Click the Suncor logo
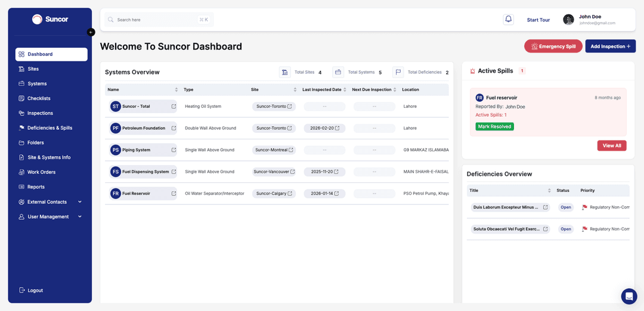This screenshot has width=644, height=311. point(50,19)
